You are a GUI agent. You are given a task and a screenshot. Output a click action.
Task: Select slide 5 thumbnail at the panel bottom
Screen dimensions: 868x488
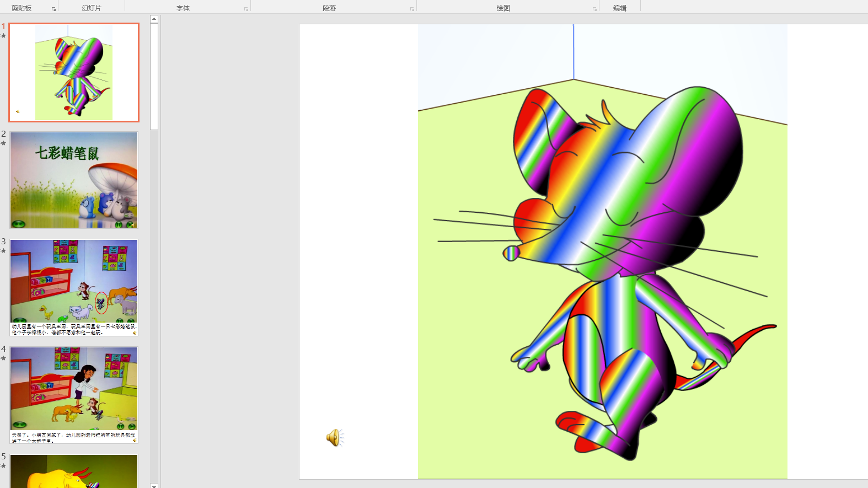click(74, 471)
